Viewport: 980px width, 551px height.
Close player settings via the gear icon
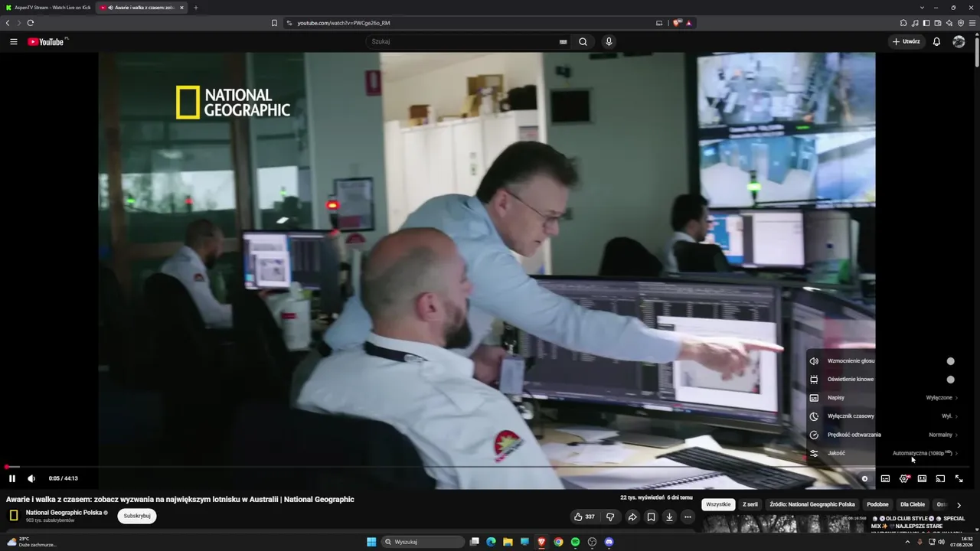click(903, 479)
